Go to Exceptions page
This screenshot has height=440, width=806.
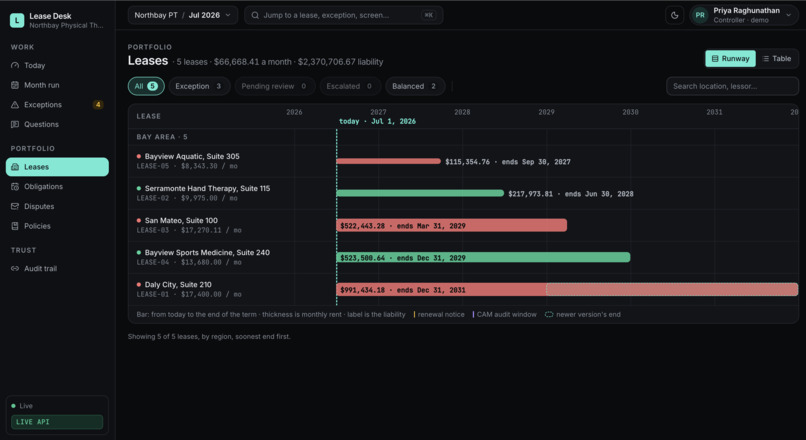tap(57, 104)
